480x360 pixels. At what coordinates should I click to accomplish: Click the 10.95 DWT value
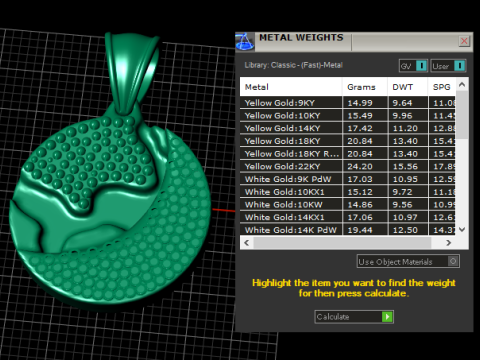[405, 179]
